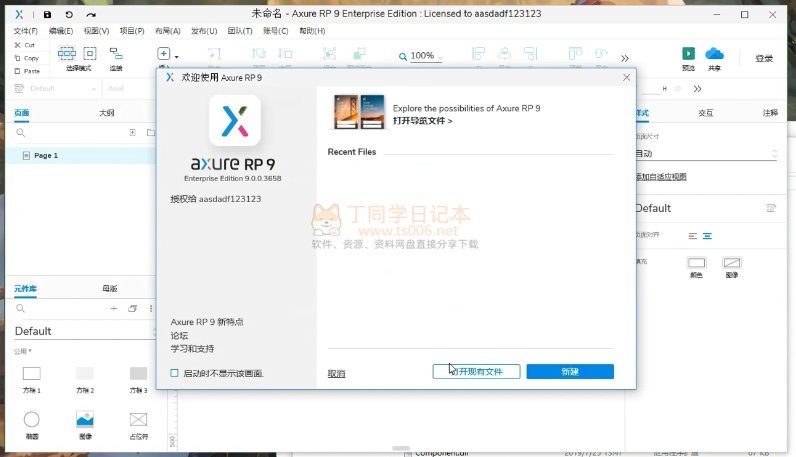The image size is (796, 457).
Task: Click the Align Right toolbar icon
Action: (530, 53)
